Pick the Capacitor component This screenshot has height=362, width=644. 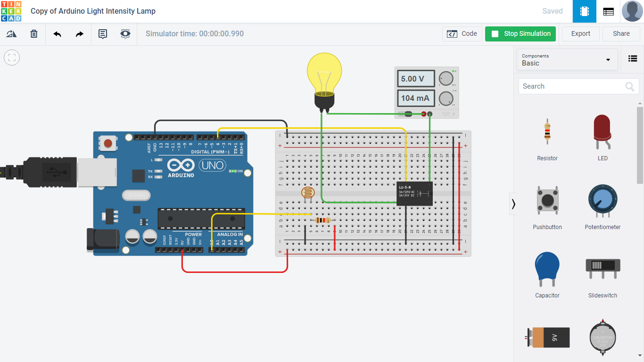point(547,274)
